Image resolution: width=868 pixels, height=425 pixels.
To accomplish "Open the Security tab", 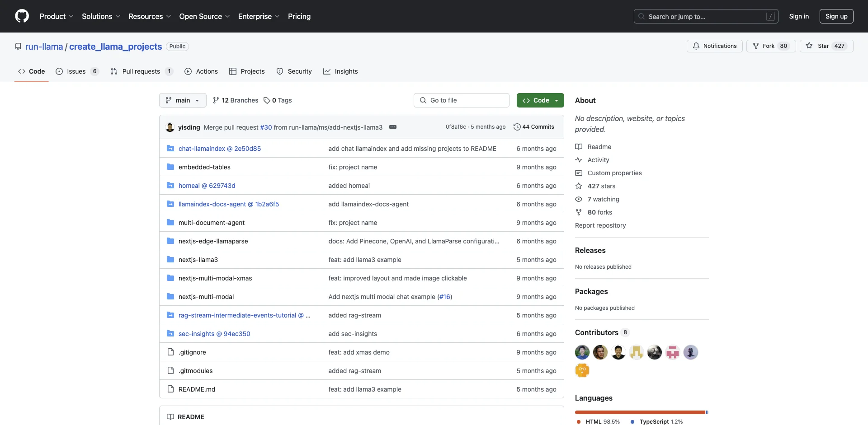I will click(x=294, y=71).
